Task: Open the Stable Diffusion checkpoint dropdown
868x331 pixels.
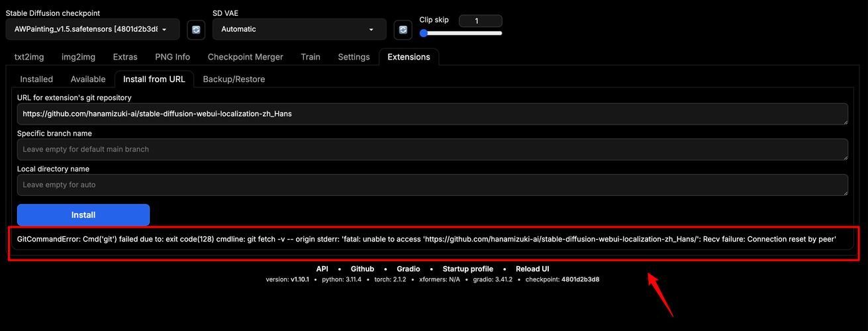Action: (x=93, y=29)
